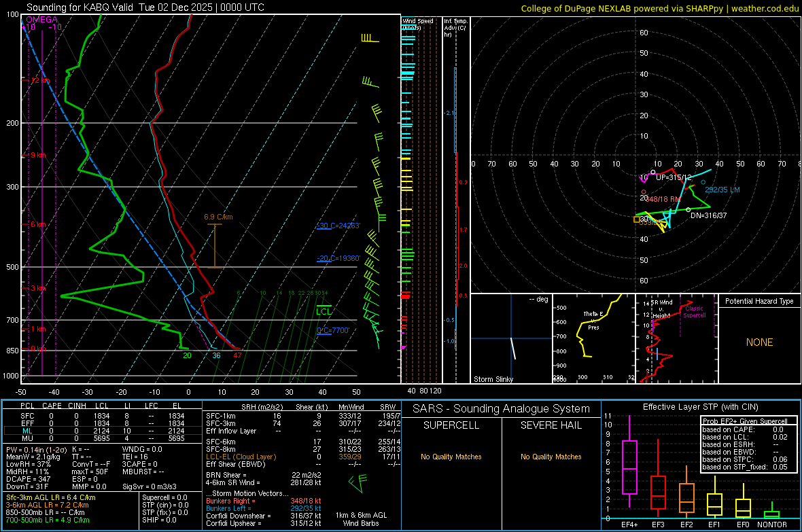
Task: Click the Prob EF2+ Given Supercell heading
Action: pos(745,421)
